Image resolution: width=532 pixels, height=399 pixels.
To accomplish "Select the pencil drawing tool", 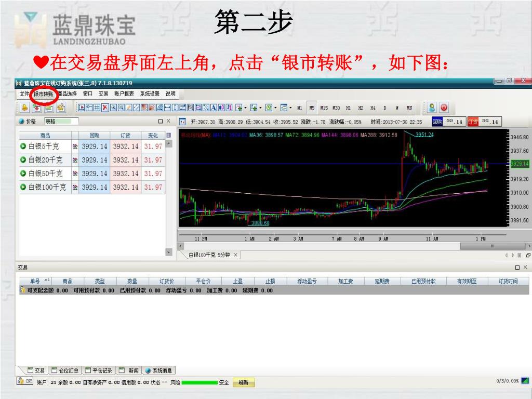I will pos(129,108).
